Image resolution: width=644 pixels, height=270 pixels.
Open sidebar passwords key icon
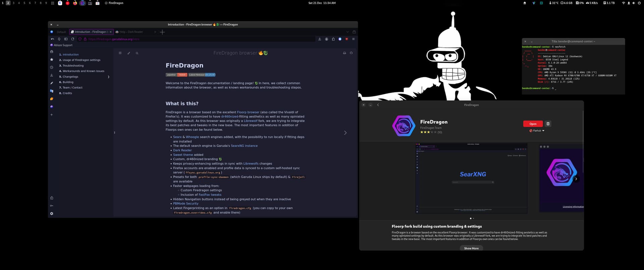point(52,206)
